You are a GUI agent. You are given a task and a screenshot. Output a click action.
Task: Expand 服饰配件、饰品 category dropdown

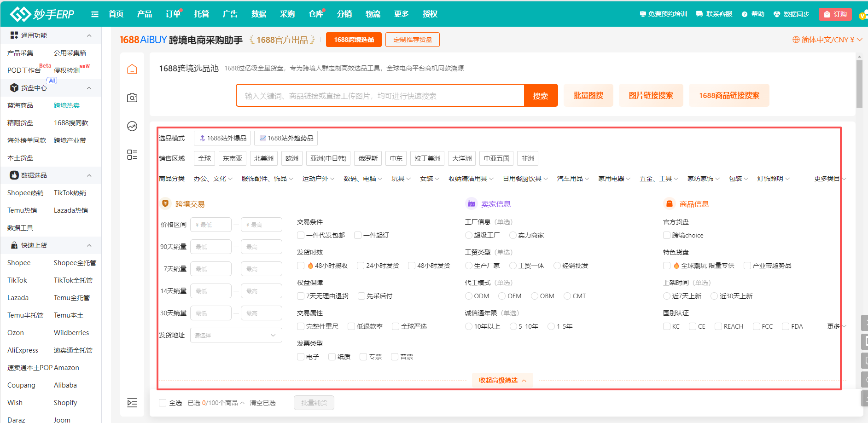click(268, 179)
